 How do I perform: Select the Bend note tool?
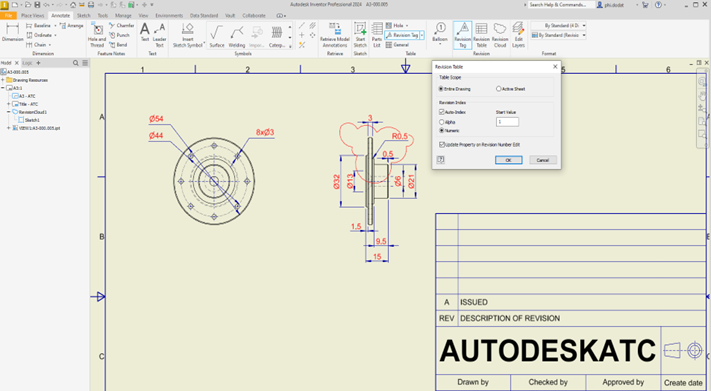pyautogui.click(x=118, y=44)
